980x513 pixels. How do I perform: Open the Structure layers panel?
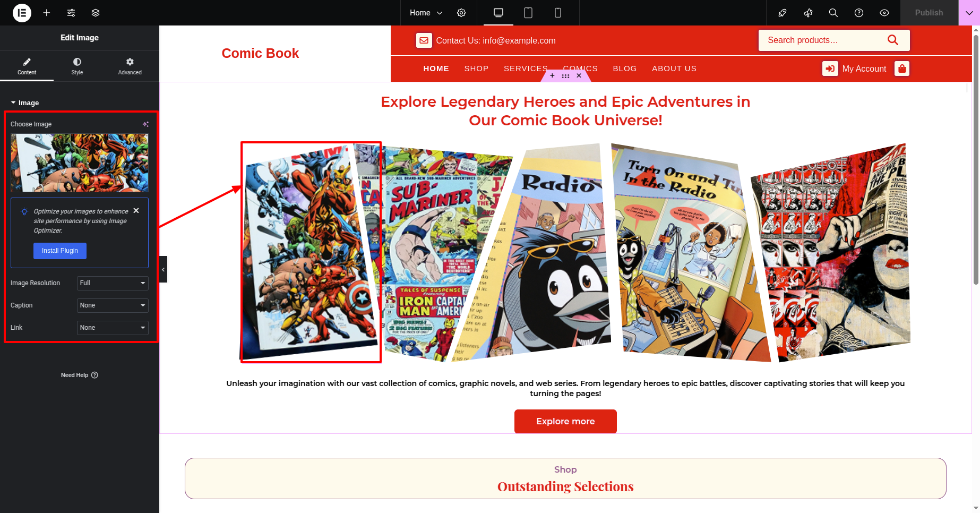point(96,13)
